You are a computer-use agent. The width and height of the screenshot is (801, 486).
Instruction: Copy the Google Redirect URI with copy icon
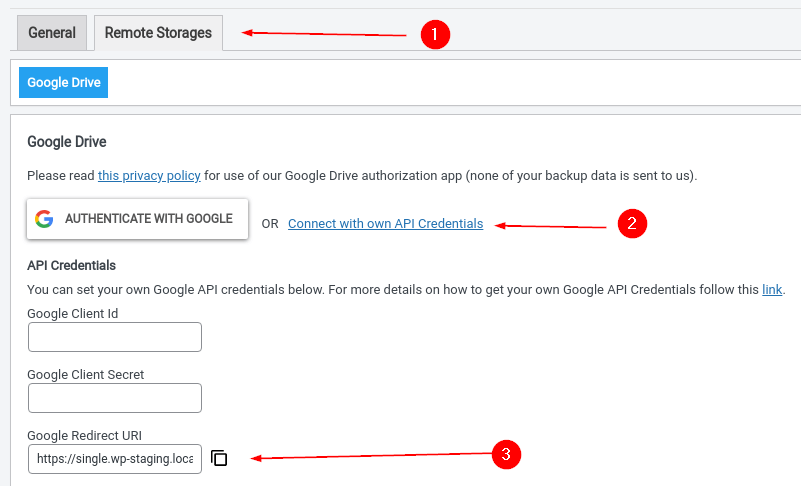point(219,458)
